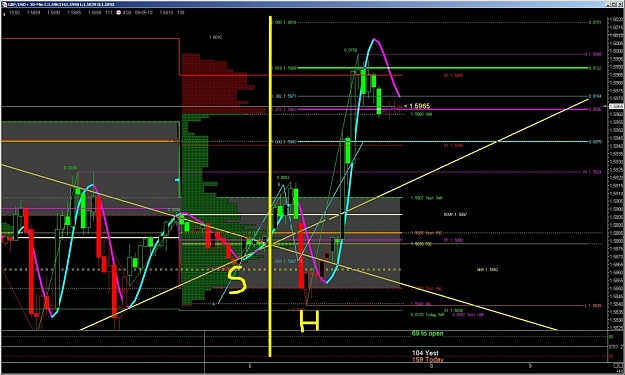625x375 pixels.
Task: Click the .618 1.5989 Fibonacci level label
Action: pos(284,68)
